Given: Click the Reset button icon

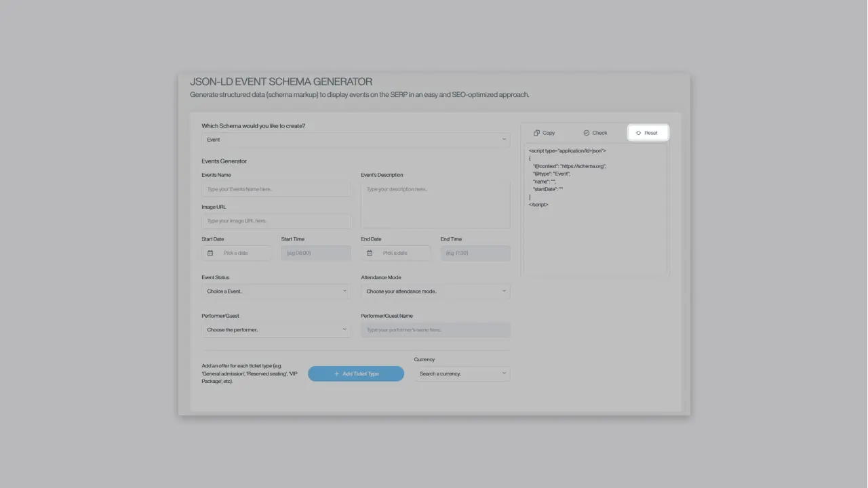Looking at the screenshot, I should pos(638,133).
